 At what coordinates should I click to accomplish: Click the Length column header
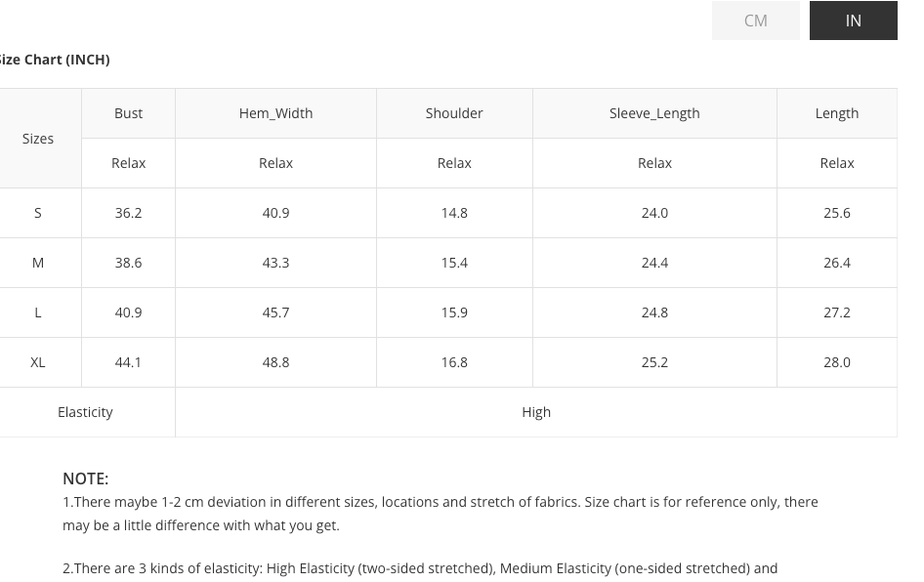[x=836, y=113]
